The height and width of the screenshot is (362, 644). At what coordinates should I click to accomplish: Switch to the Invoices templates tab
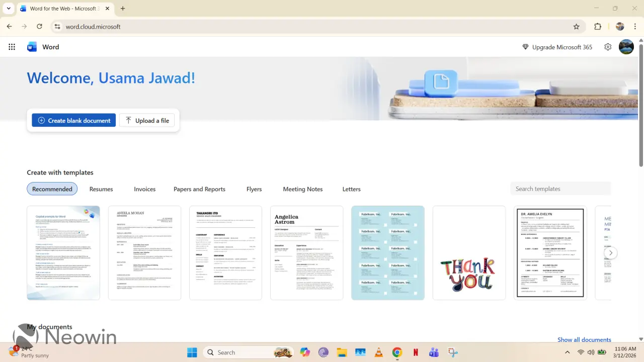pos(144,189)
